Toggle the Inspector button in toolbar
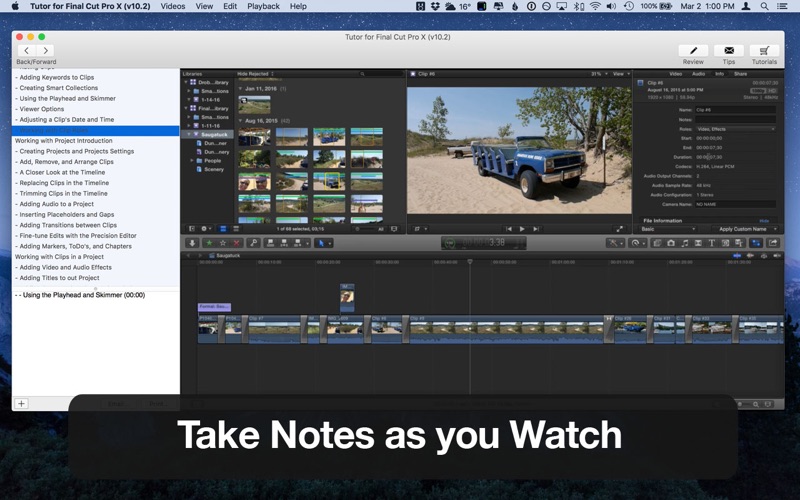Viewport: 800px width, 500px height. coord(757,243)
